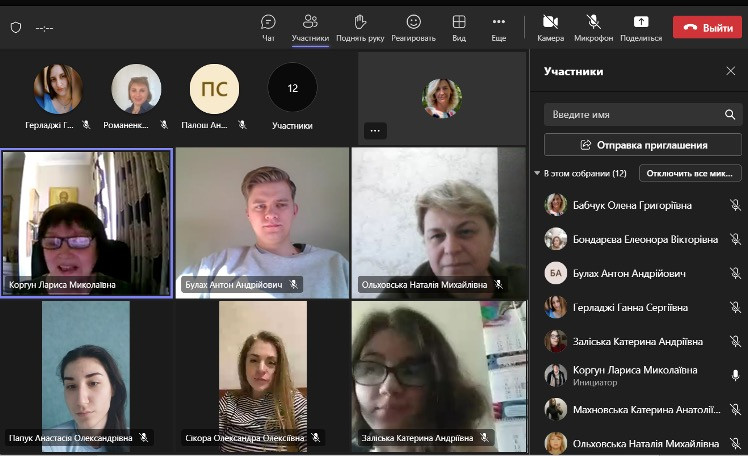Select Герладжі Ганна Сергіївна in participants list
Viewport: 748px width, 456px height.
click(638, 307)
